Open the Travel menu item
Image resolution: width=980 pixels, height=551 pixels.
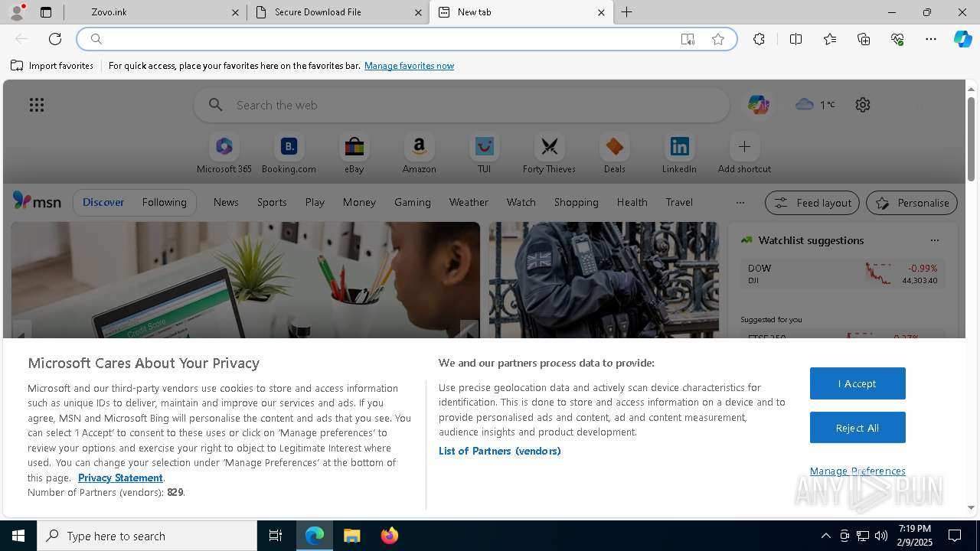679,202
